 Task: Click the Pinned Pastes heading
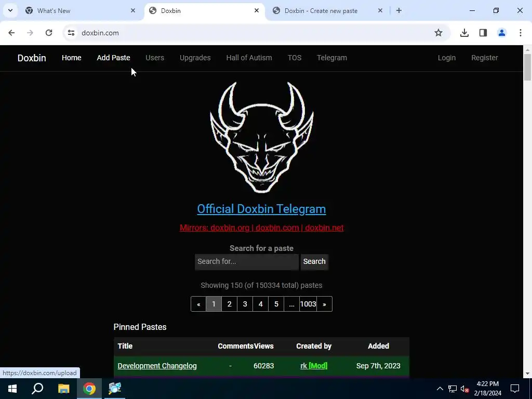(140, 327)
